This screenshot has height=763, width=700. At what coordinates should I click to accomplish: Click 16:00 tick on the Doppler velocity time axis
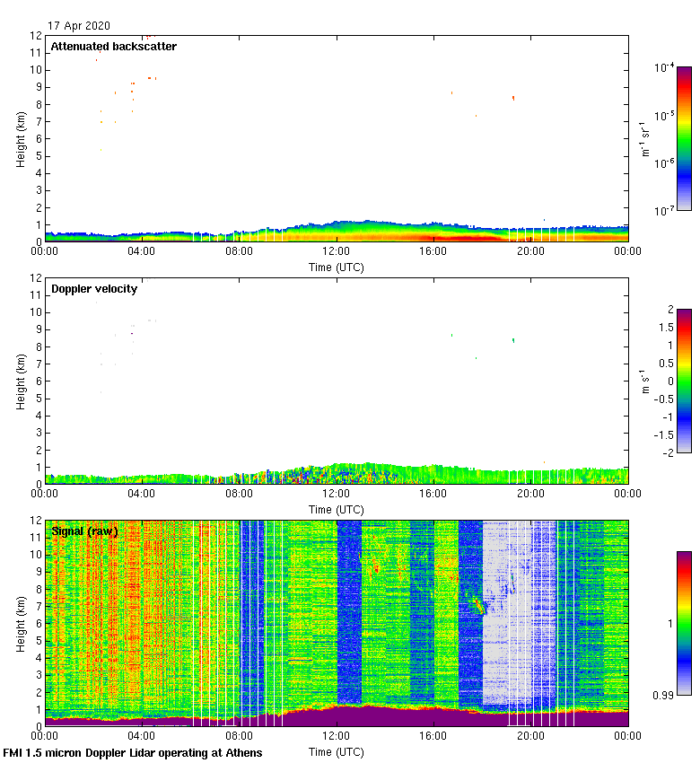pos(433,494)
